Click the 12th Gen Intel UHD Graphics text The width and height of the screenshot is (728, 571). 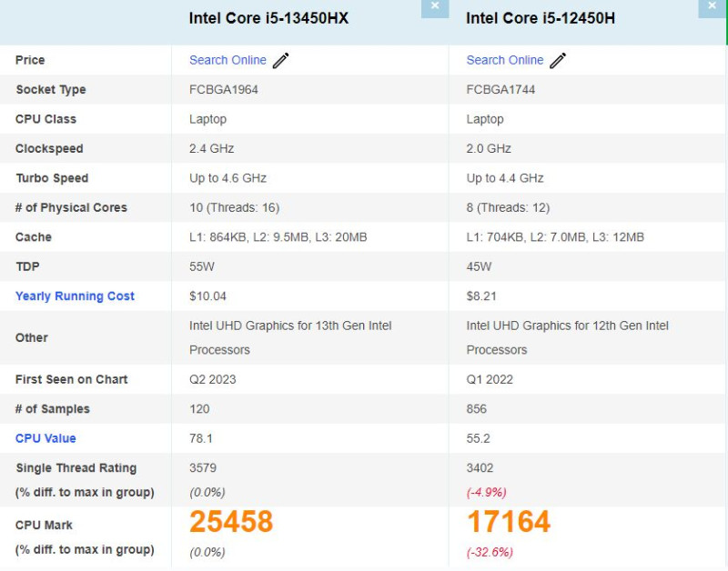tap(567, 337)
